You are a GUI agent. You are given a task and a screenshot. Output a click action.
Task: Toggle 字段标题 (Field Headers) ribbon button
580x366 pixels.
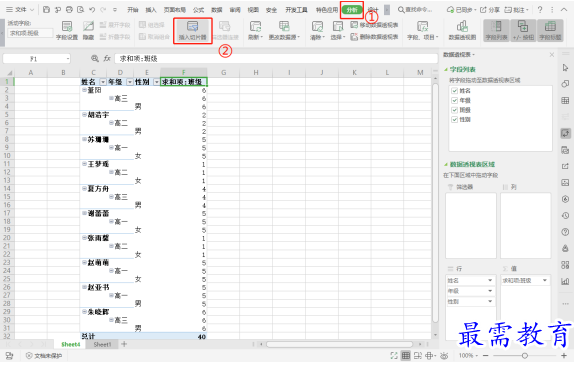550,30
